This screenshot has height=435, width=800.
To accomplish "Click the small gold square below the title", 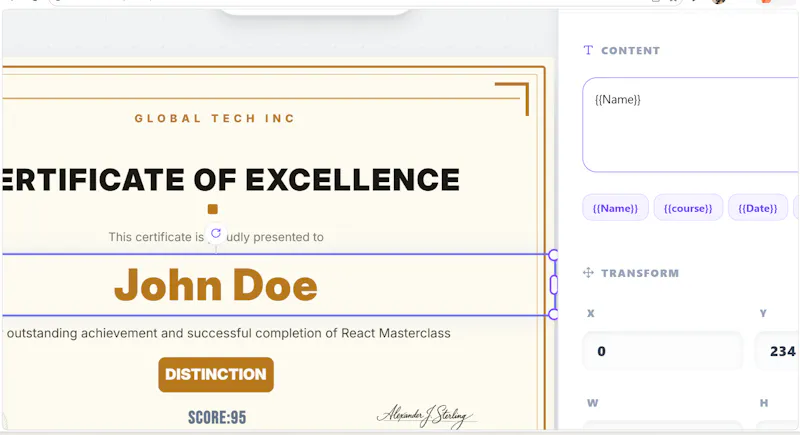I will (213, 209).
